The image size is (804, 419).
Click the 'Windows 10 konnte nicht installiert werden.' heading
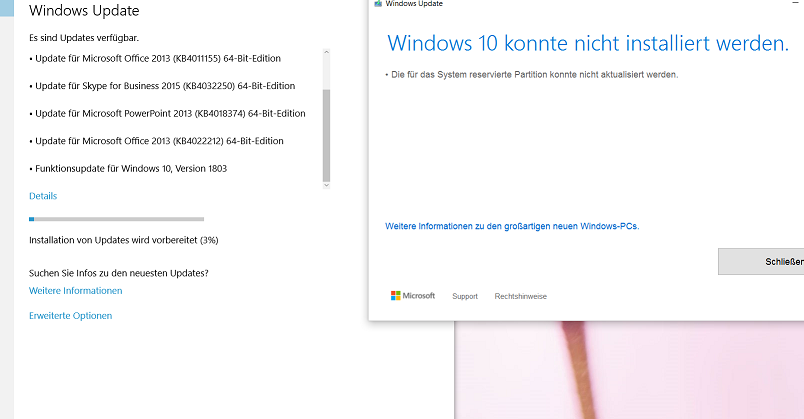588,43
